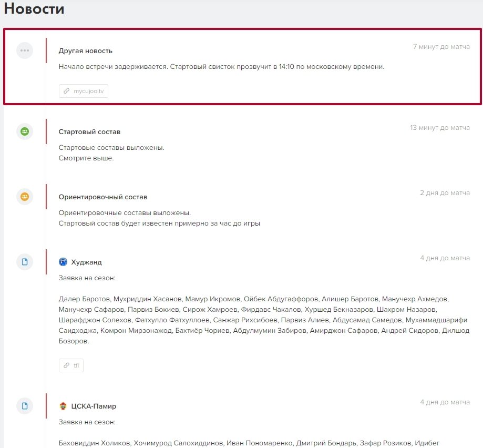Open the Худжанд team name
The image size is (483, 448).
coord(87,262)
